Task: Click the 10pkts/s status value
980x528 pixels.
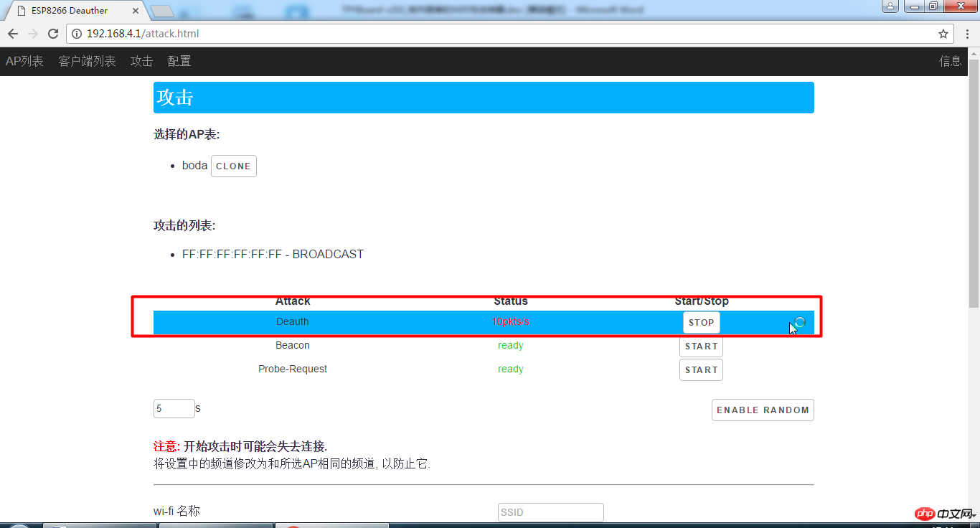Action: 511,322
